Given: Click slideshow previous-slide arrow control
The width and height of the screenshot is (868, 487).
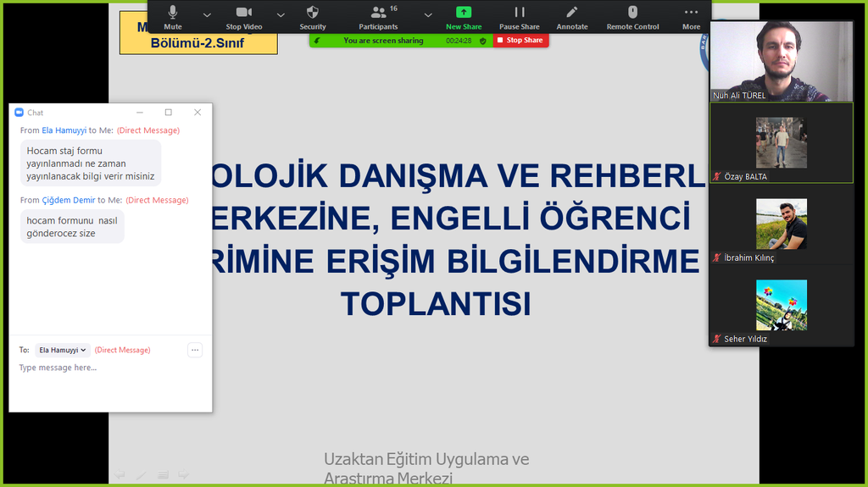Looking at the screenshot, I should [119, 474].
